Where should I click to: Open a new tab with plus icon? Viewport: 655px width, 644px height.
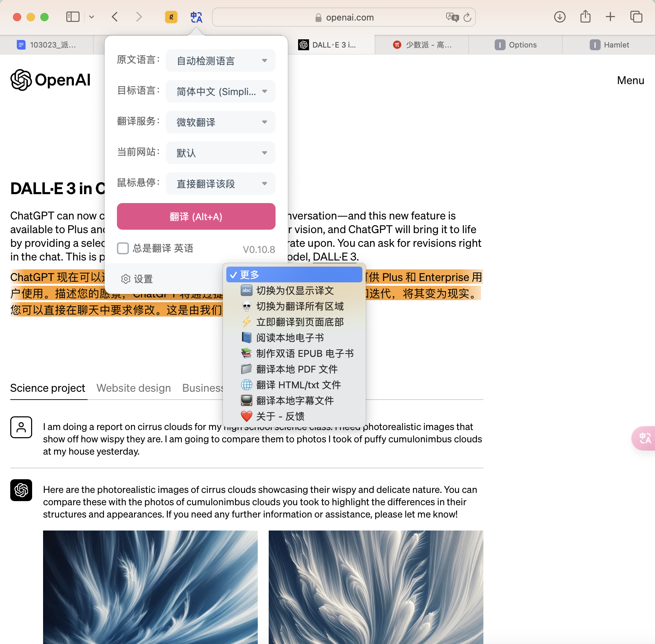pos(610,17)
